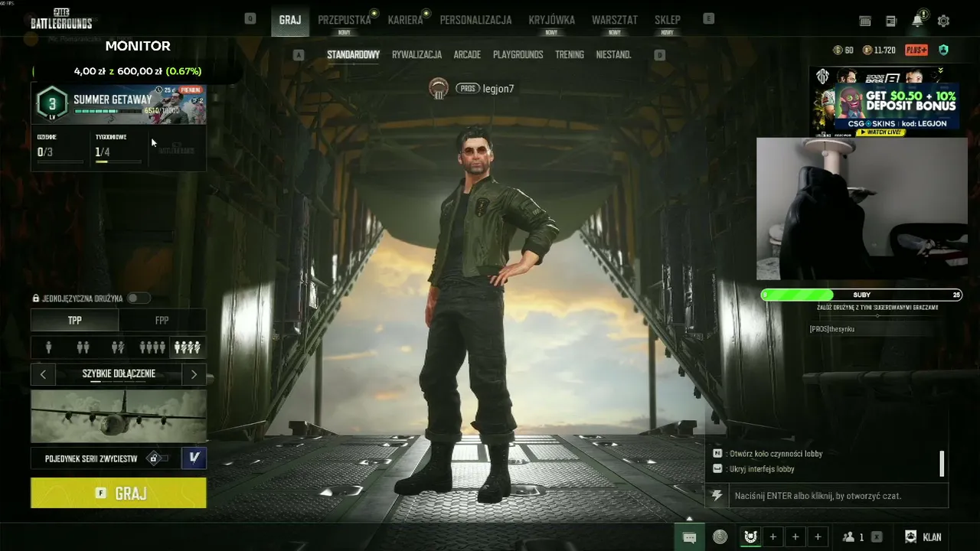Select the Rywalizacja mode tab
Viewport: 980px width, 551px height.
[416, 55]
